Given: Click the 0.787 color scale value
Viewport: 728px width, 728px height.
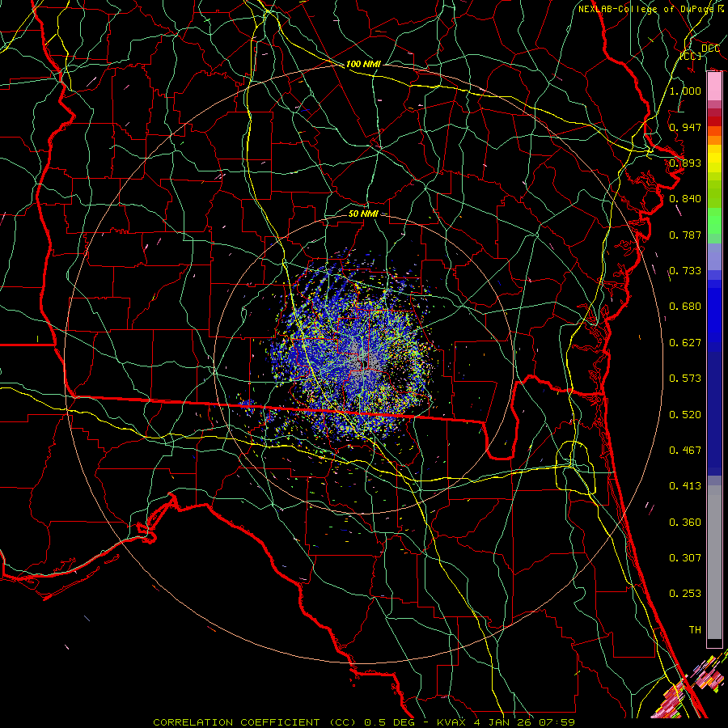Looking at the screenshot, I should pos(685,235).
